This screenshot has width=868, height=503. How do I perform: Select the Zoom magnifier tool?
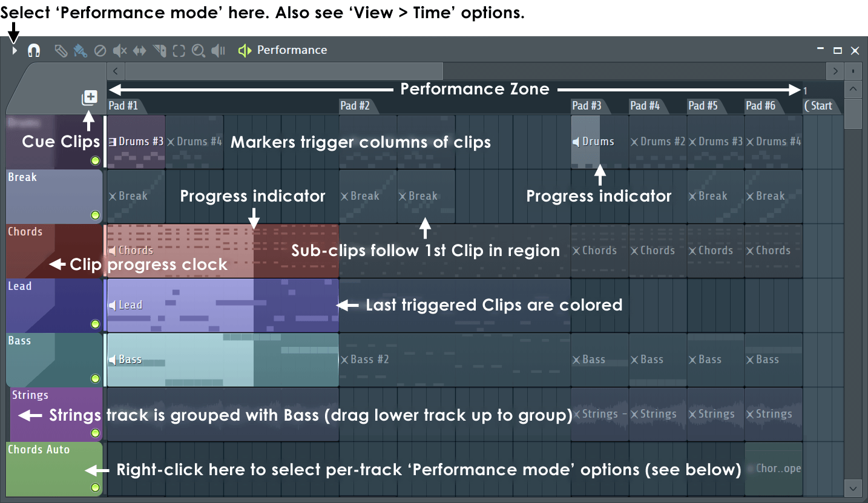click(198, 51)
